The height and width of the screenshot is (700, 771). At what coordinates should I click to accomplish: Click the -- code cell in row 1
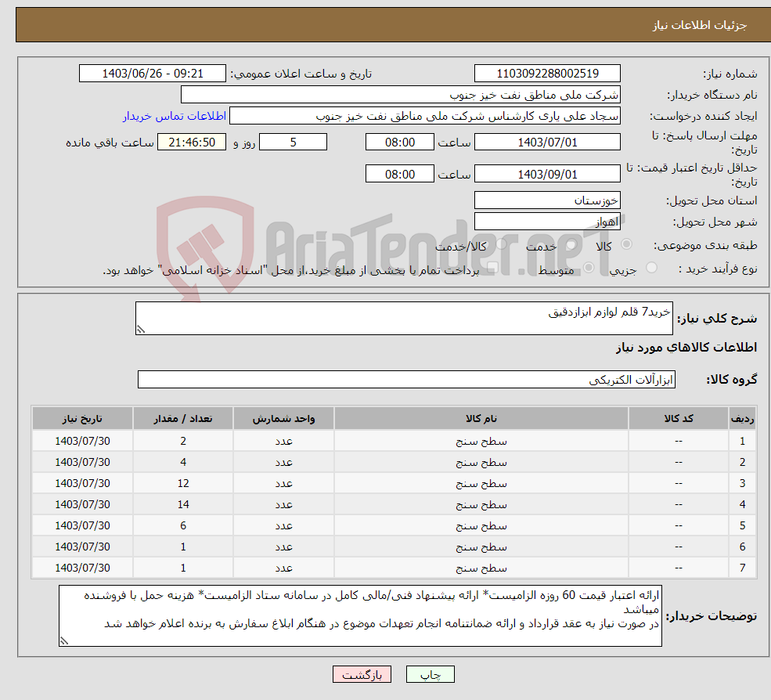click(679, 442)
